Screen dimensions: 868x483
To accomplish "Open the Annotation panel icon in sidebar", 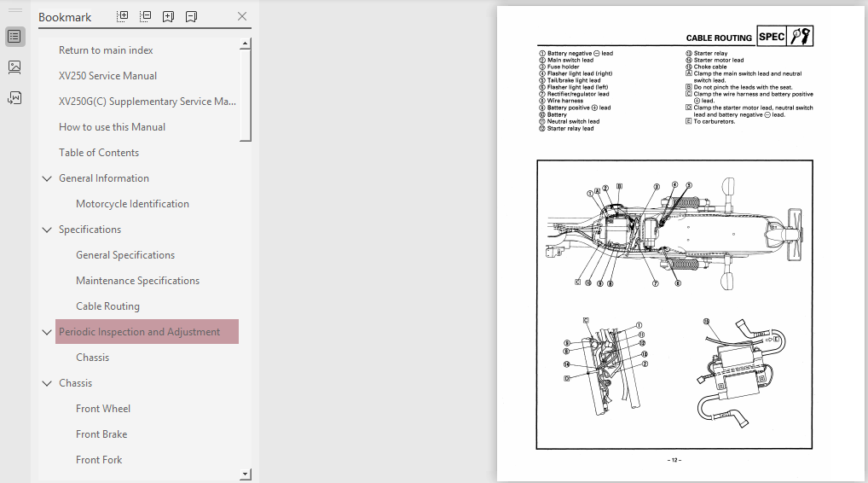I will [x=14, y=98].
